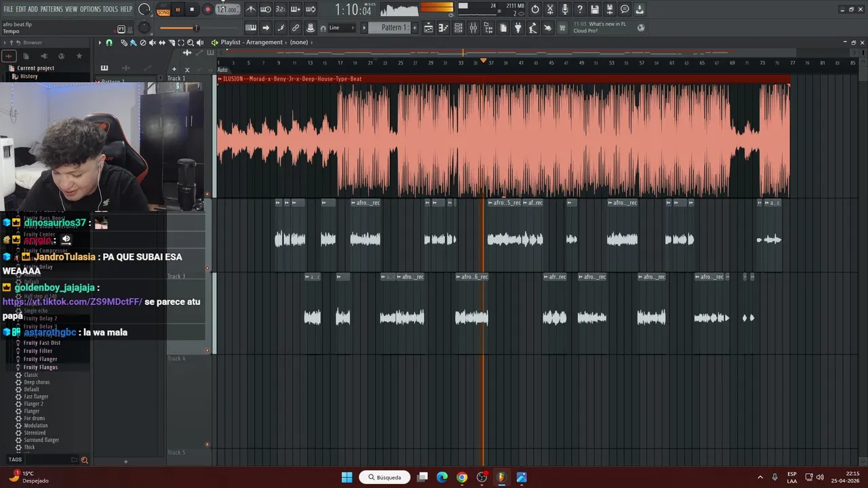Click the ILUSION Morad audio clip title
Viewport: 868px width, 488px height.
coord(293,79)
